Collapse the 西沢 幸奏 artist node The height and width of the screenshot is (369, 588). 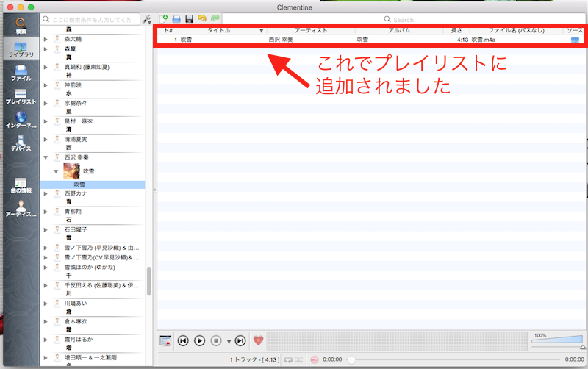tap(46, 157)
